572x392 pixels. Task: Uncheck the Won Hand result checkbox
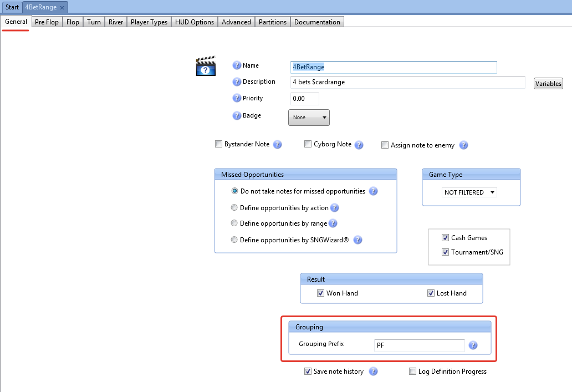click(320, 293)
